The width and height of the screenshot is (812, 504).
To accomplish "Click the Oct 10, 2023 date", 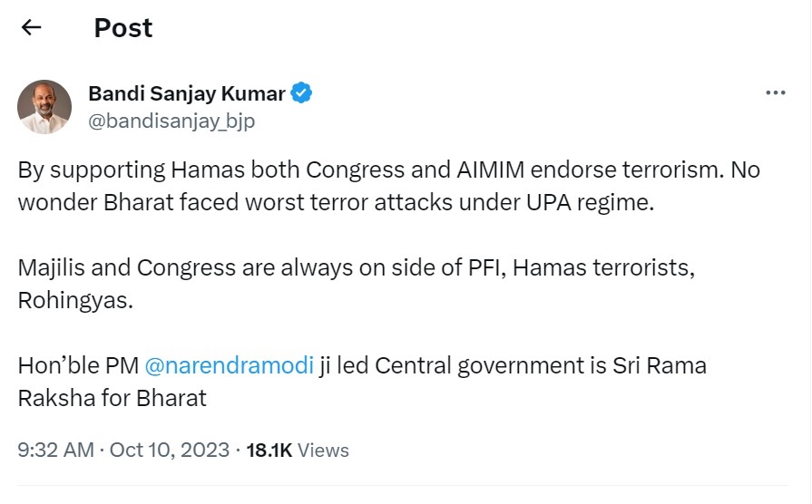I will click(x=170, y=450).
